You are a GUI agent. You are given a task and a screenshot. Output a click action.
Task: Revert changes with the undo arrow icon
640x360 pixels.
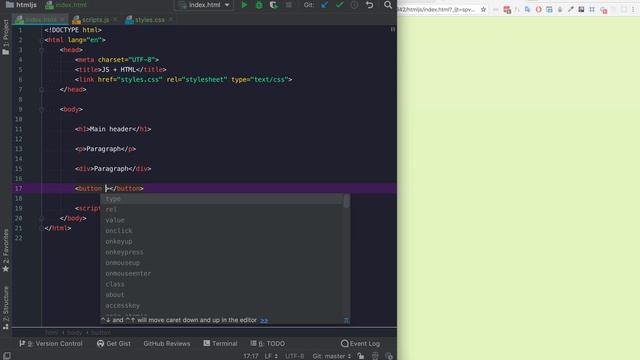click(369, 5)
